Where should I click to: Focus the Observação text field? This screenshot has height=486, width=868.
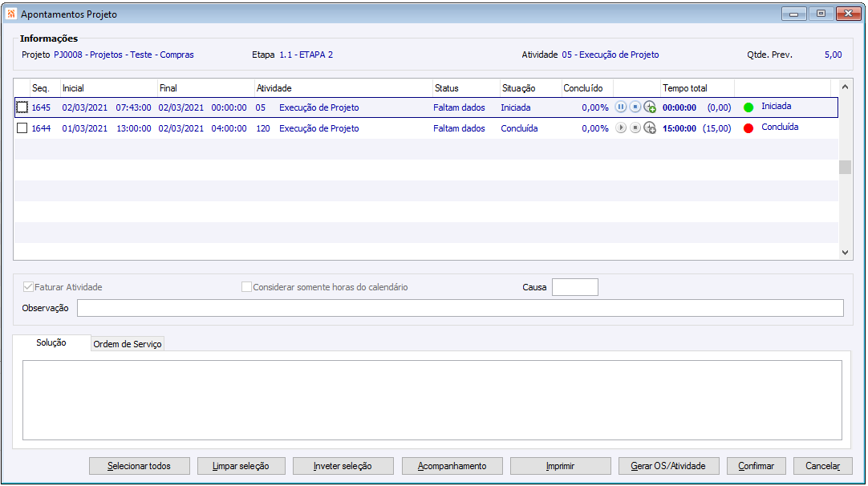[460, 308]
